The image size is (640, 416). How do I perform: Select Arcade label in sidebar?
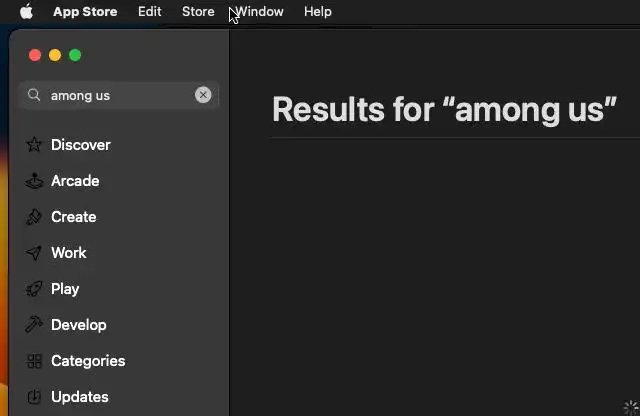pos(75,181)
